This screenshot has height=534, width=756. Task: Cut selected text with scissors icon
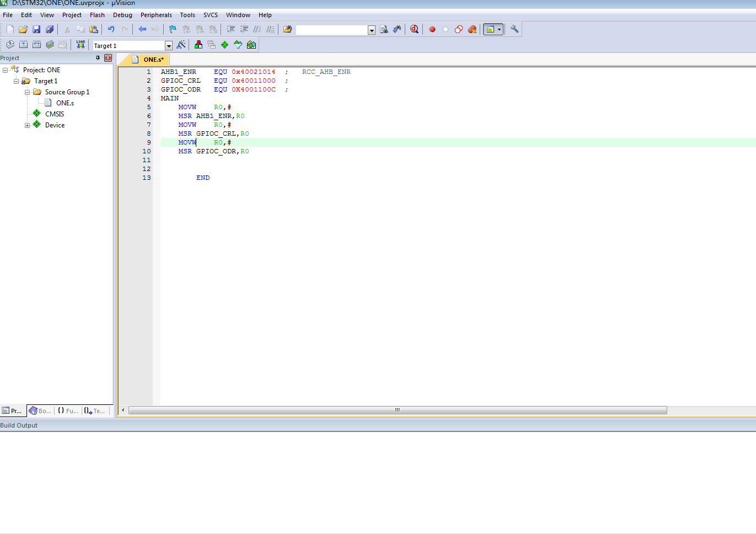point(67,29)
